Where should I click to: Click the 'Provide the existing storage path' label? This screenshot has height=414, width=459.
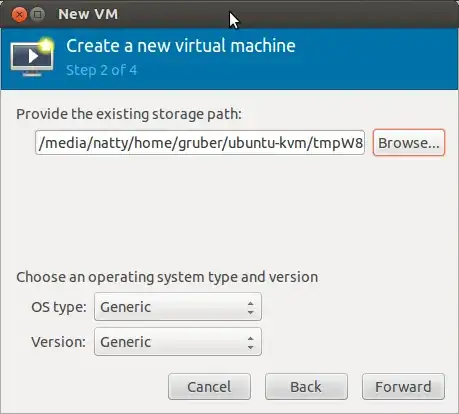pyautogui.click(x=129, y=114)
